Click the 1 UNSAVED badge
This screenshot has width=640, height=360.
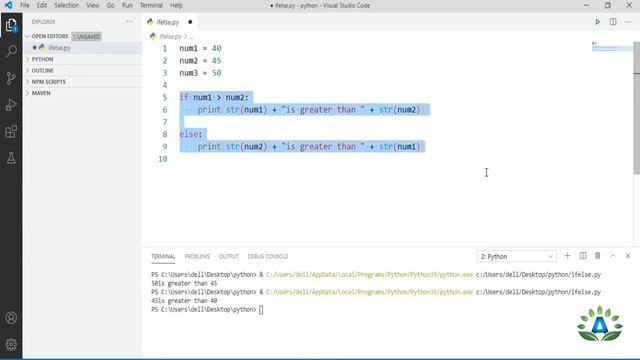coord(87,36)
